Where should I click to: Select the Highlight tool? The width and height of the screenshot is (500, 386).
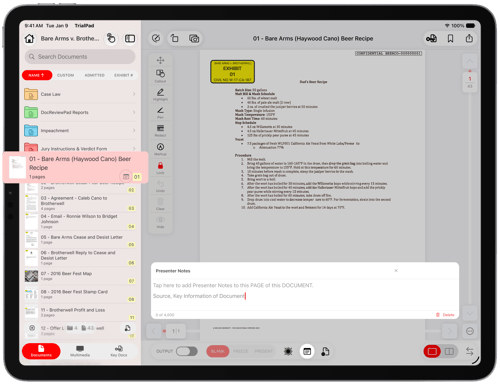[x=160, y=94]
